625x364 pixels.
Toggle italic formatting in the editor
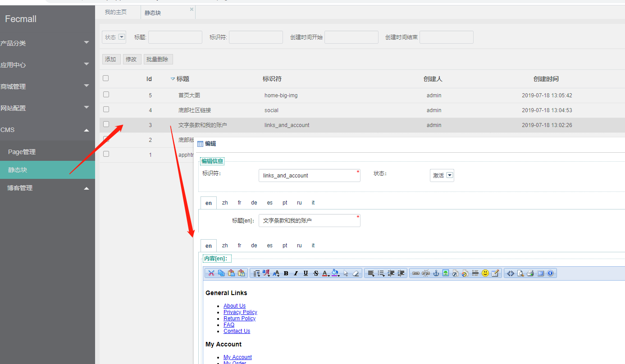[x=296, y=273]
